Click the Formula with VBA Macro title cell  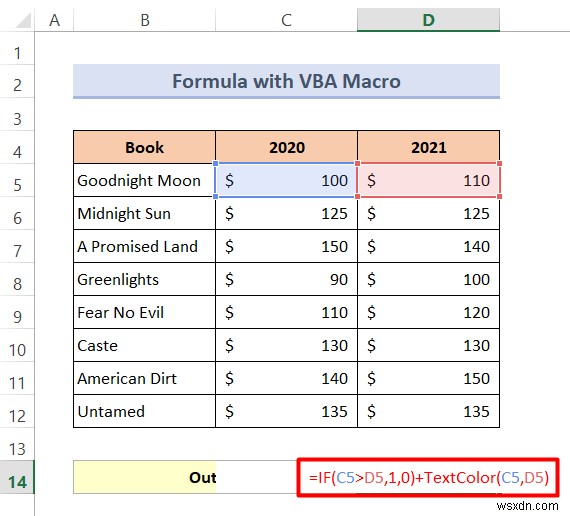(x=286, y=81)
